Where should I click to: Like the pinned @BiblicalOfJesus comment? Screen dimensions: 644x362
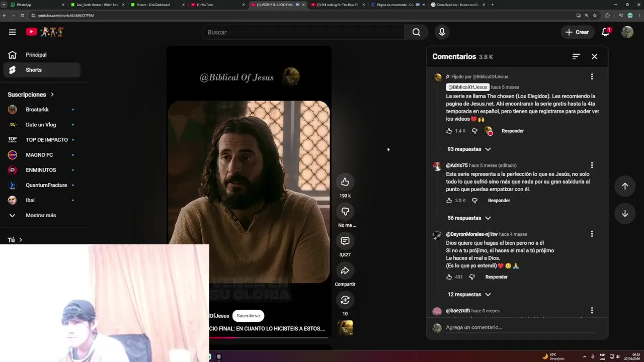(449, 131)
